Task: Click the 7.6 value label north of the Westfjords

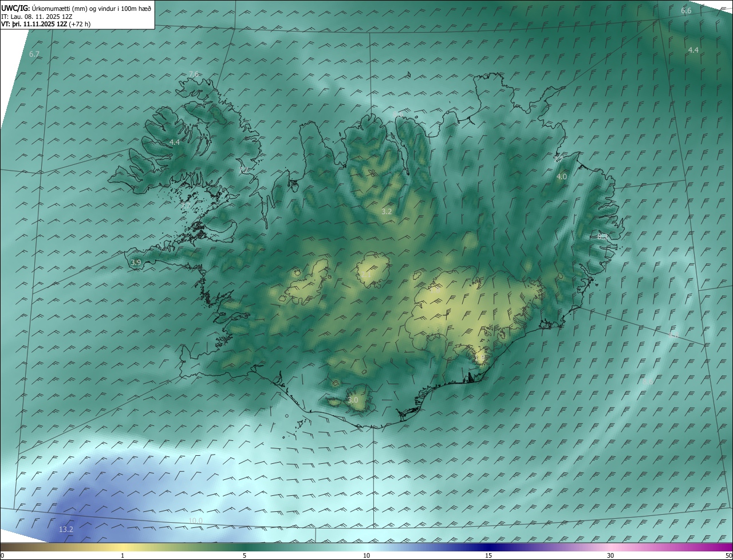Action: (193, 74)
